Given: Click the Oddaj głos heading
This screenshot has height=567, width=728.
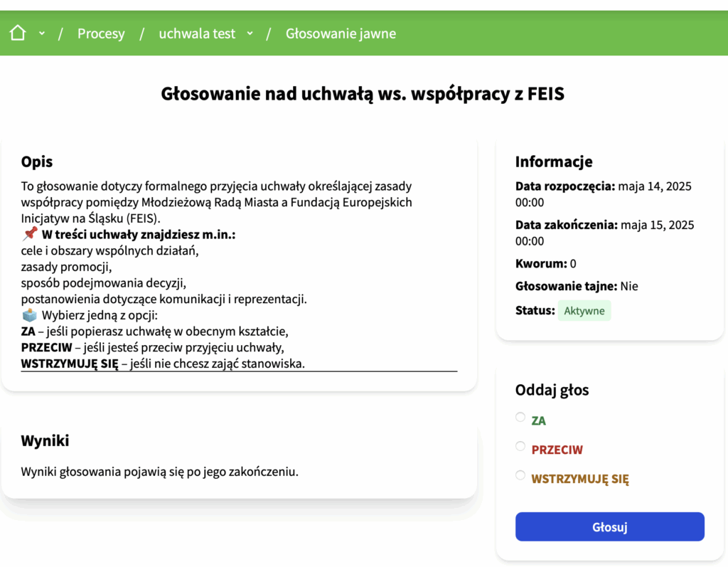Looking at the screenshot, I should pos(552,389).
